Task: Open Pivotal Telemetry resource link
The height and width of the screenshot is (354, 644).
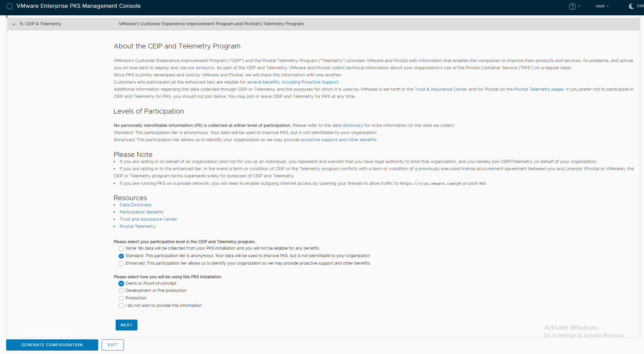Action: (x=137, y=226)
